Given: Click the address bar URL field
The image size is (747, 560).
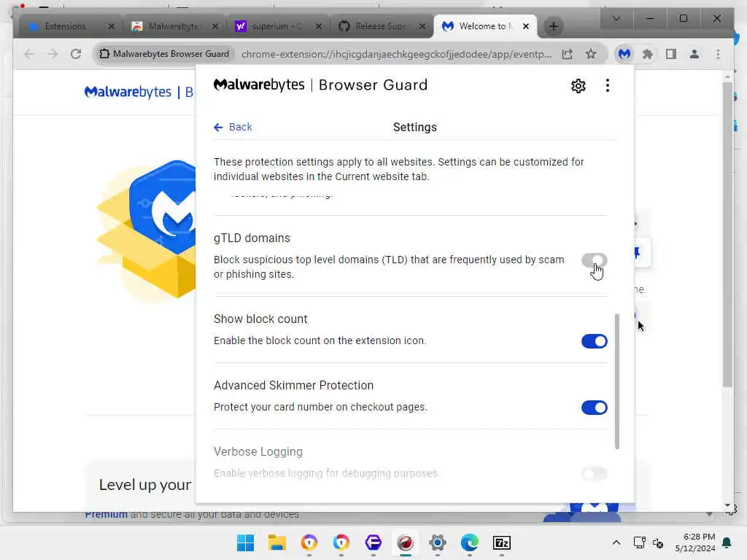Looking at the screenshot, I should [x=396, y=54].
